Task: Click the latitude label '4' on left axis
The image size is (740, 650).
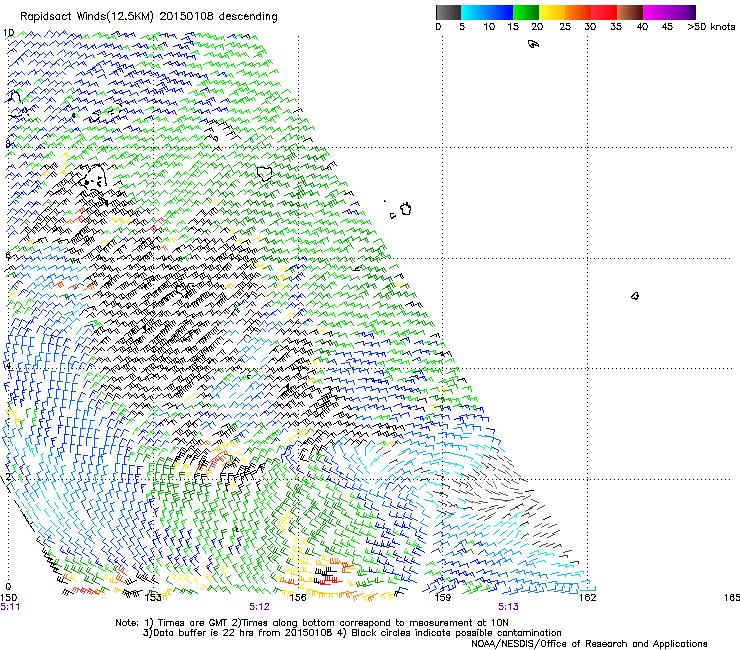Action: [8, 366]
